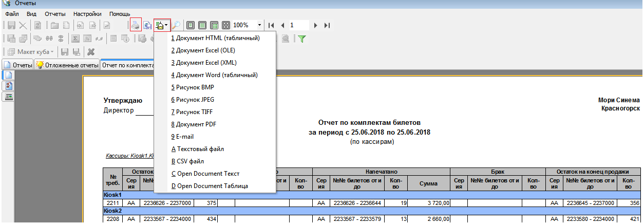Select Рисунок JPEG export option

pos(215,100)
